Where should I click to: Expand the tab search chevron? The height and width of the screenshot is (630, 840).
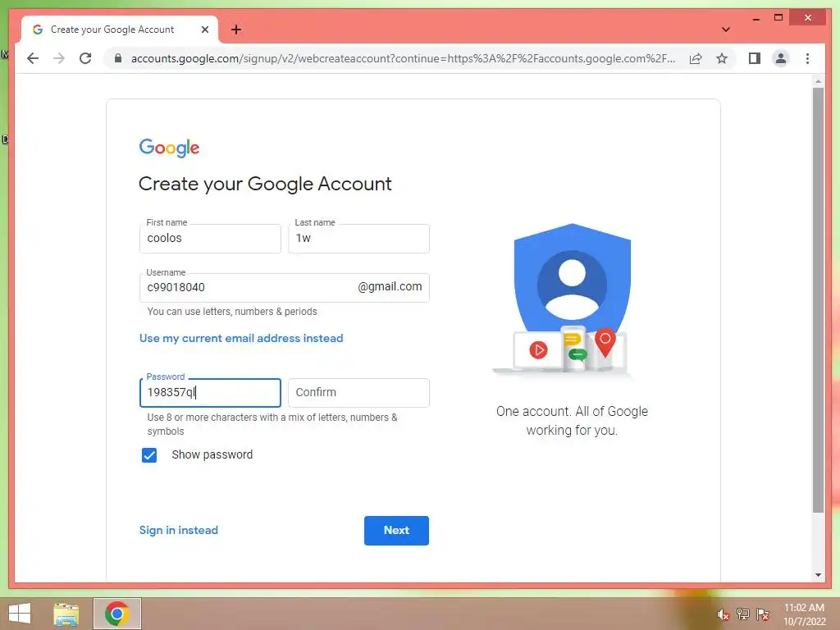pos(725,30)
